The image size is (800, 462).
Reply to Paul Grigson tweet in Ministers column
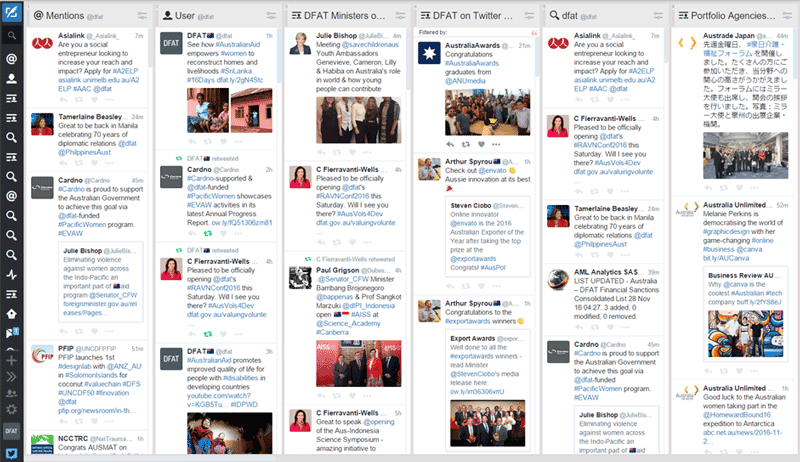(x=321, y=395)
